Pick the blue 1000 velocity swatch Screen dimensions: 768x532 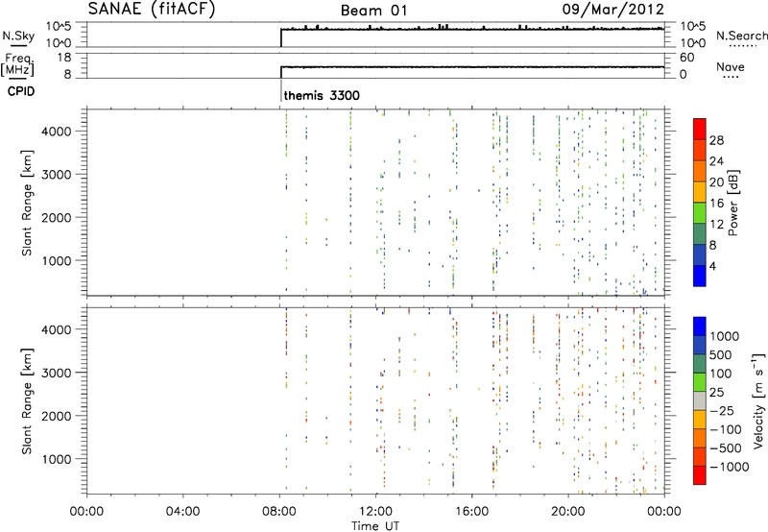pyautogui.click(x=700, y=326)
